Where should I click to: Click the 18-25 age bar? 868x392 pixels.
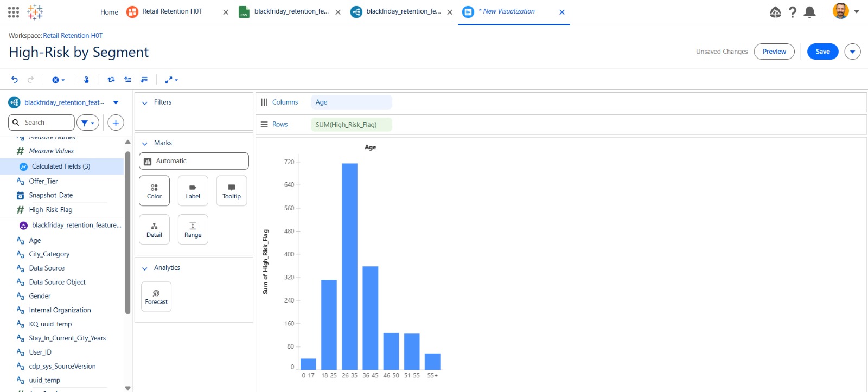[x=329, y=325]
